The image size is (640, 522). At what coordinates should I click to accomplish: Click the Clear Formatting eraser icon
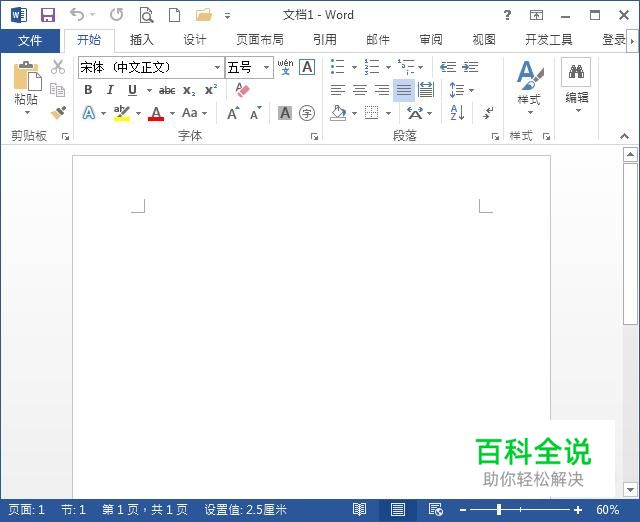pos(242,90)
